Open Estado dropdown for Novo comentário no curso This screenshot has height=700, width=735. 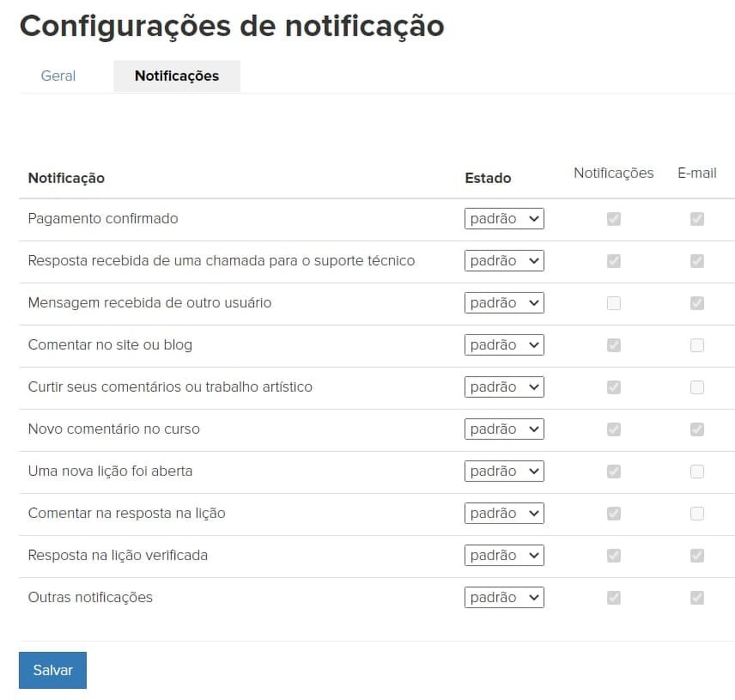click(x=504, y=429)
